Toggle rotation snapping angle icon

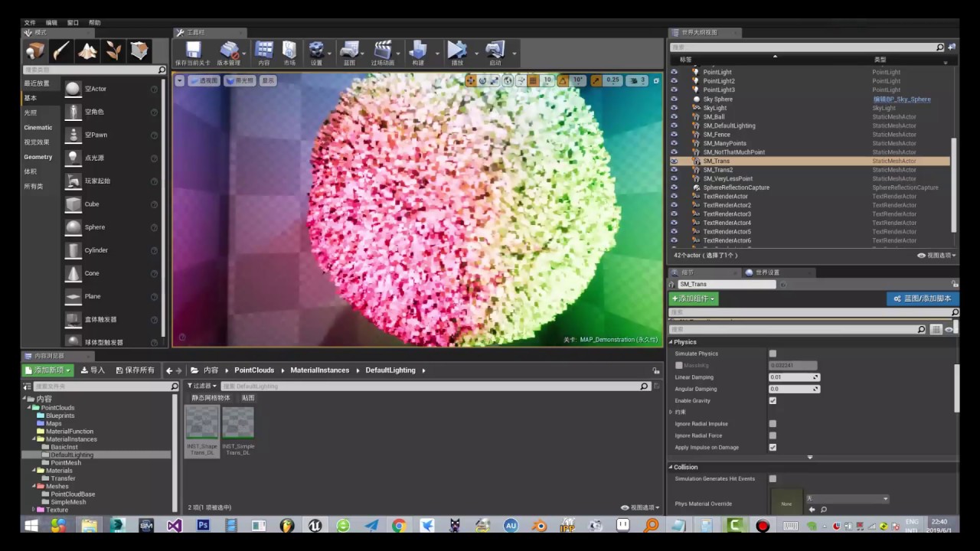(x=563, y=80)
